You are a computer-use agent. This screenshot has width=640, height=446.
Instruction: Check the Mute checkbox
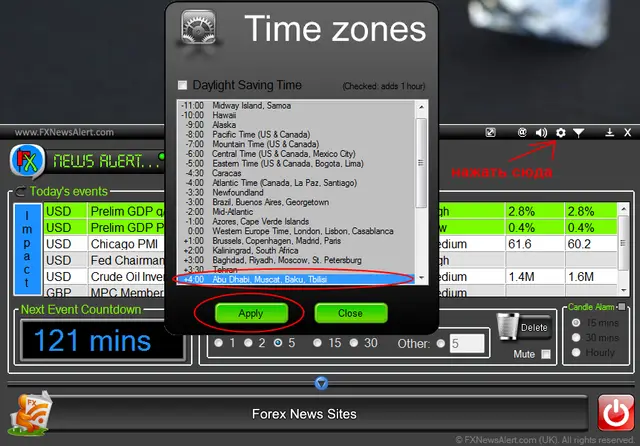tap(546, 354)
